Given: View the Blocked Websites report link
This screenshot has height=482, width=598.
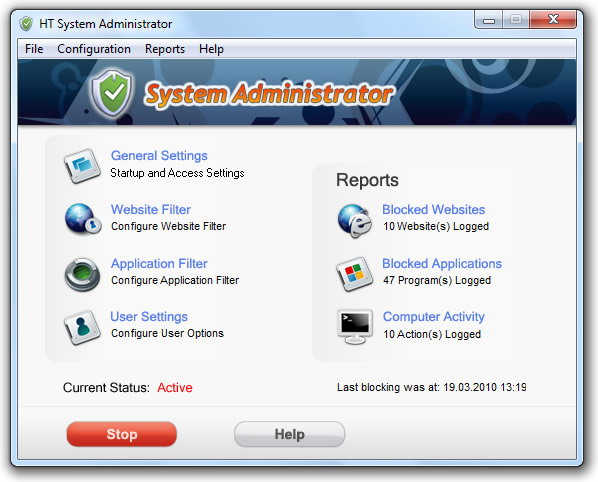Looking at the screenshot, I should point(434,209).
